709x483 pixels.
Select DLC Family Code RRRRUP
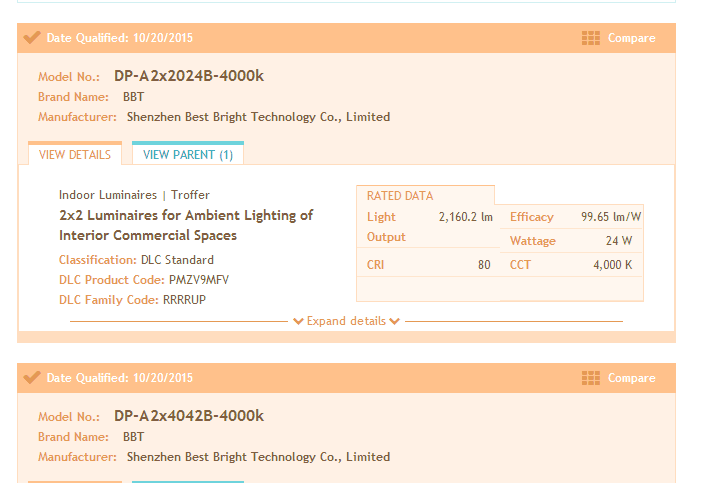tap(184, 300)
